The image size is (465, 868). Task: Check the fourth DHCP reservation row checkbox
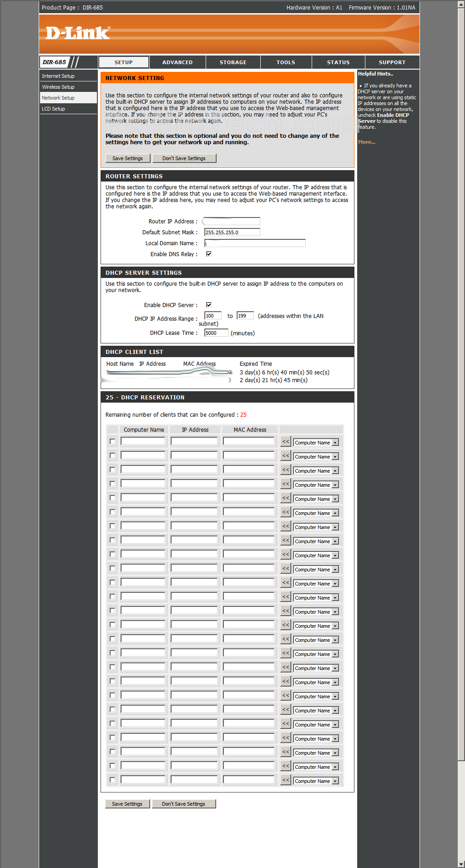tap(112, 484)
